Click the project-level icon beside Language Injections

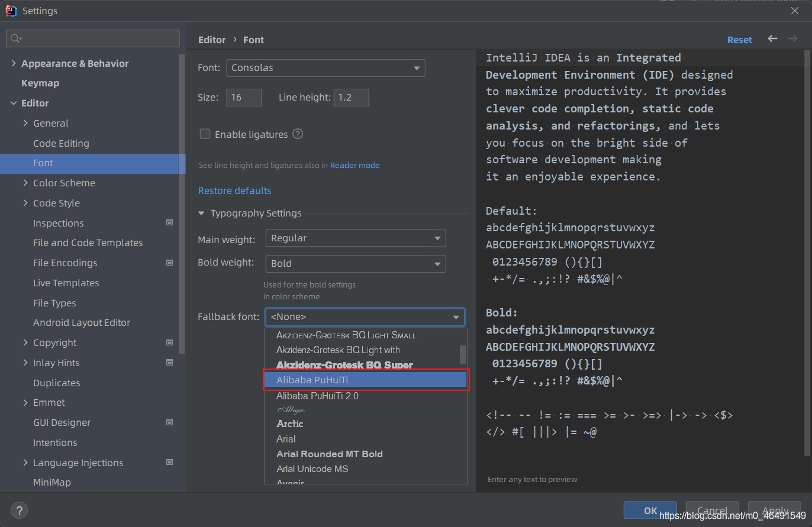click(170, 463)
